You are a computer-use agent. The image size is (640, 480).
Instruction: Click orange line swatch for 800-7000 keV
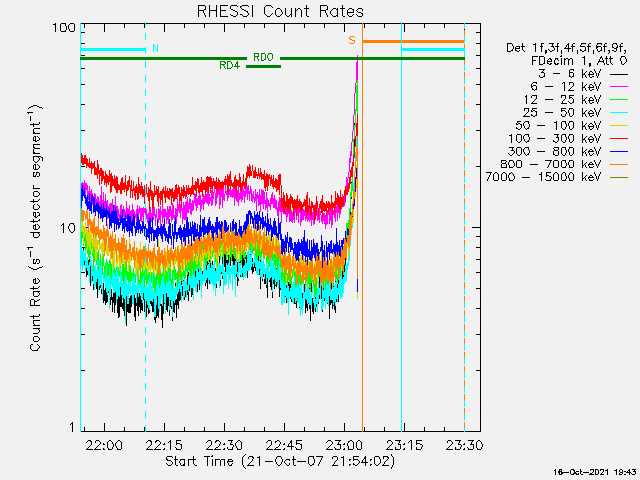pyautogui.click(x=619, y=164)
